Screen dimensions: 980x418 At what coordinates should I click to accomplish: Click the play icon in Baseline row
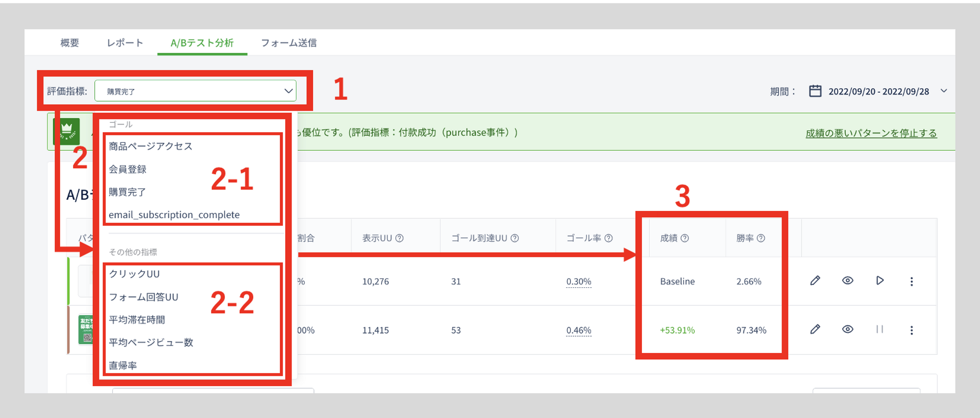pyautogui.click(x=880, y=280)
